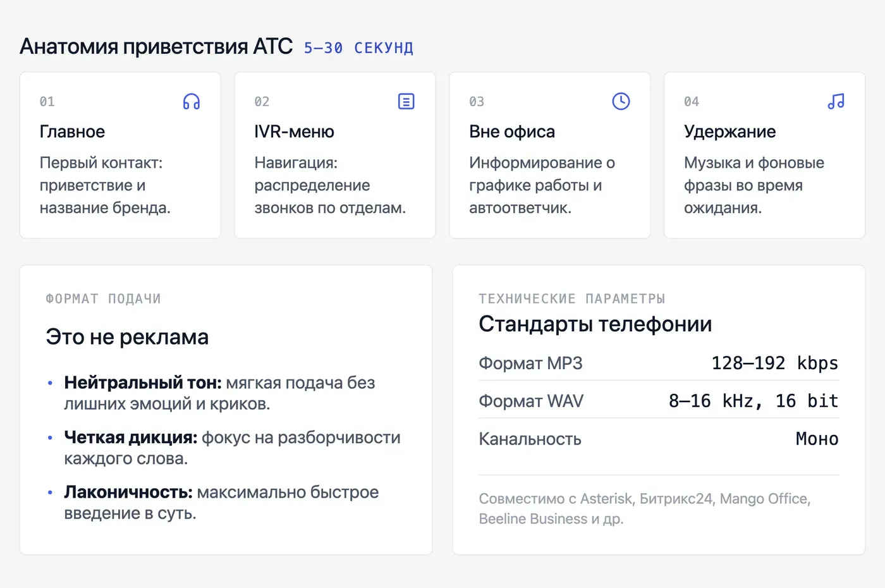This screenshot has height=588, width=885.
Task: Click the compatibility note starting with Совместимо
Action: point(645,508)
